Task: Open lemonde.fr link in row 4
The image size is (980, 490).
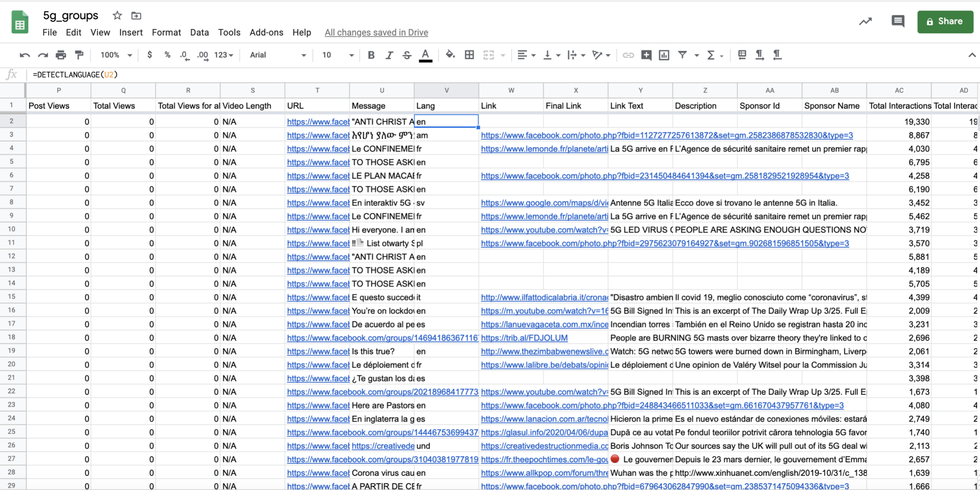Action: point(544,149)
